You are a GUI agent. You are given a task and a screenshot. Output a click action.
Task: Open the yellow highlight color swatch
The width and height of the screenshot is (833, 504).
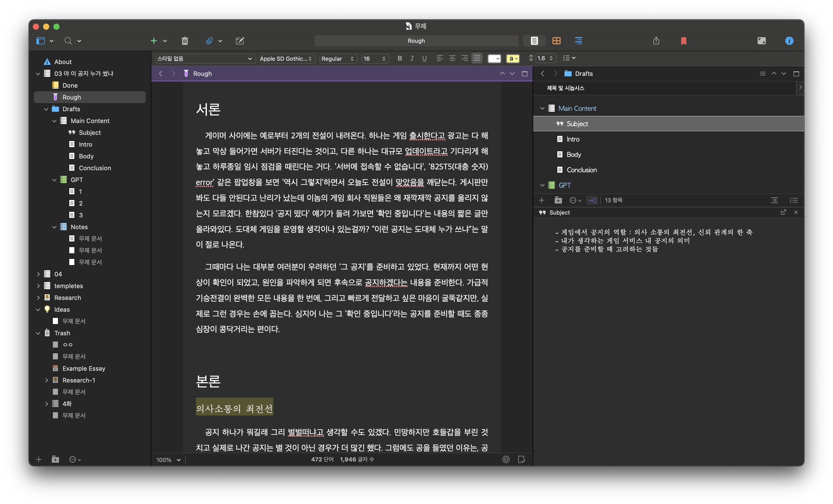[512, 58]
